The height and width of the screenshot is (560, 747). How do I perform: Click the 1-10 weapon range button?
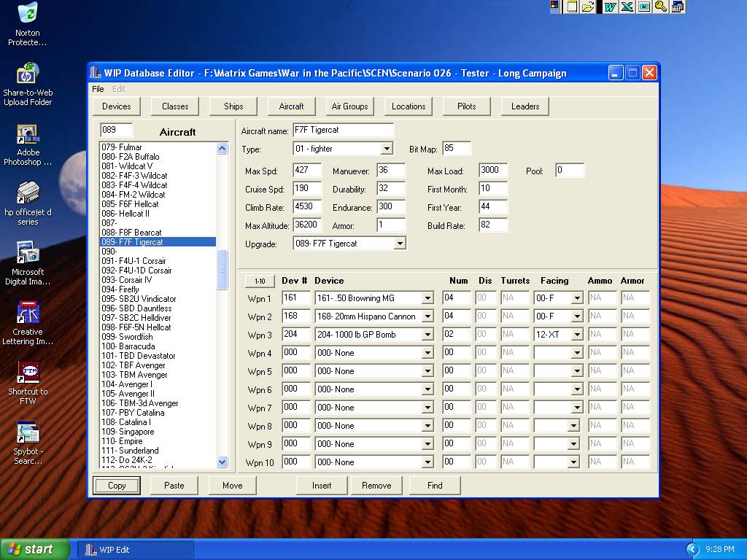(260, 281)
